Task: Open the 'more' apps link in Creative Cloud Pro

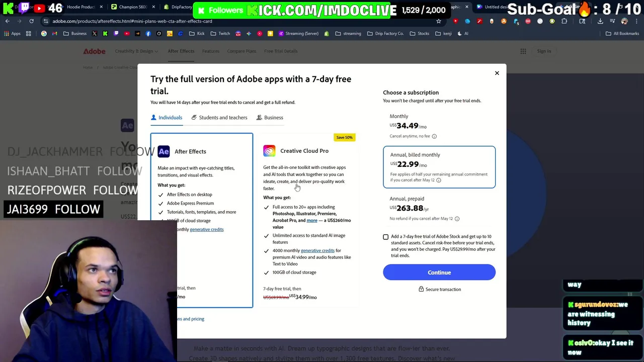Action: 312,220
